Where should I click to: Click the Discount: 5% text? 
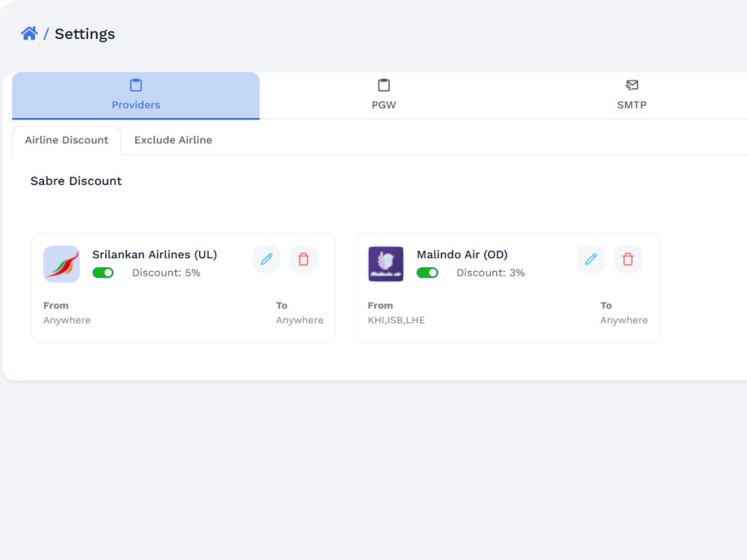click(167, 273)
